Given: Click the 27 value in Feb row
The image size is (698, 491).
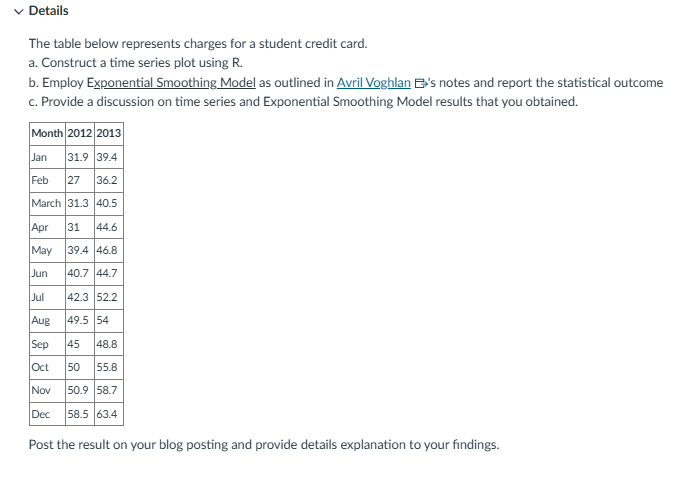Looking at the screenshot, I should (73, 180).
